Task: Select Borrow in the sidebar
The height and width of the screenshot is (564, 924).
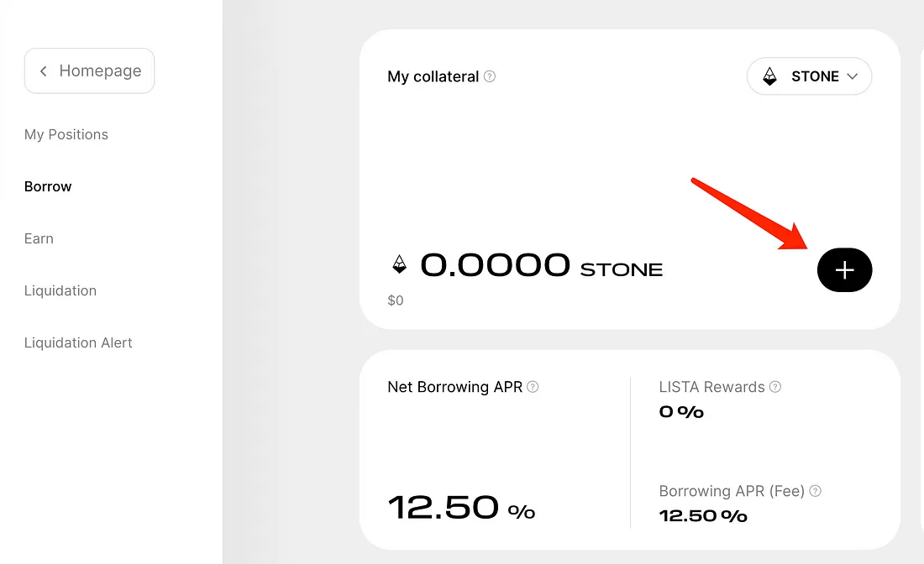Action: (x=48, y=186)
